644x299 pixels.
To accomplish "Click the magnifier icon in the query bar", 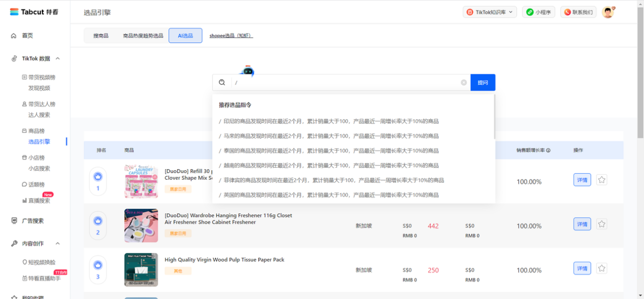I will (222, 82).
